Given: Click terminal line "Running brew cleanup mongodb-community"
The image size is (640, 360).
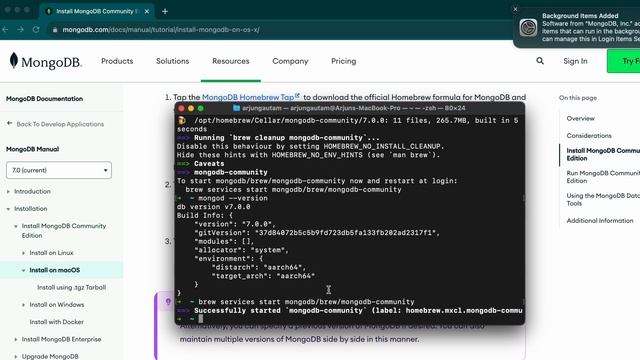Looking at the screenshot, I should coord(287,138).
